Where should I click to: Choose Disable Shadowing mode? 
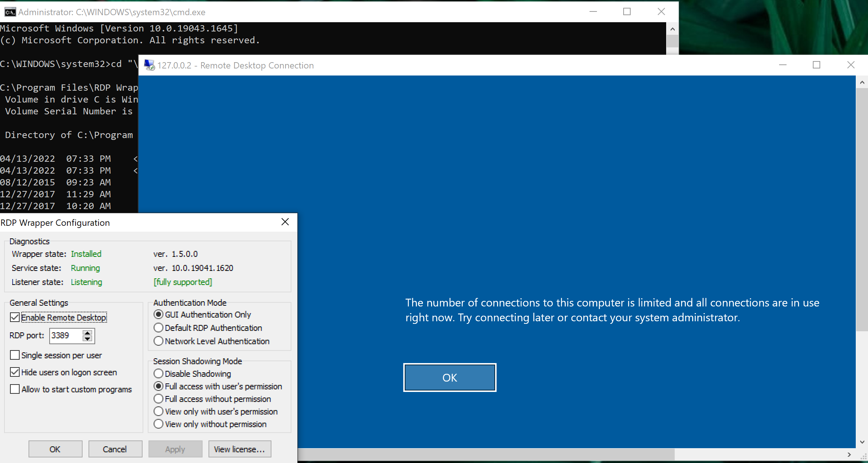tap(158, 373)
